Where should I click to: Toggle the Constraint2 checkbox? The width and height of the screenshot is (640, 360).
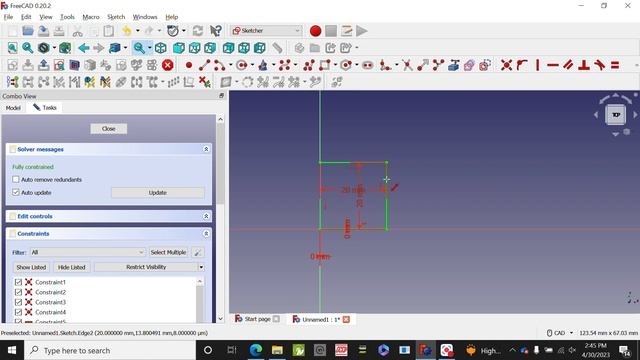pyautogui.click(x=18, y=292)
